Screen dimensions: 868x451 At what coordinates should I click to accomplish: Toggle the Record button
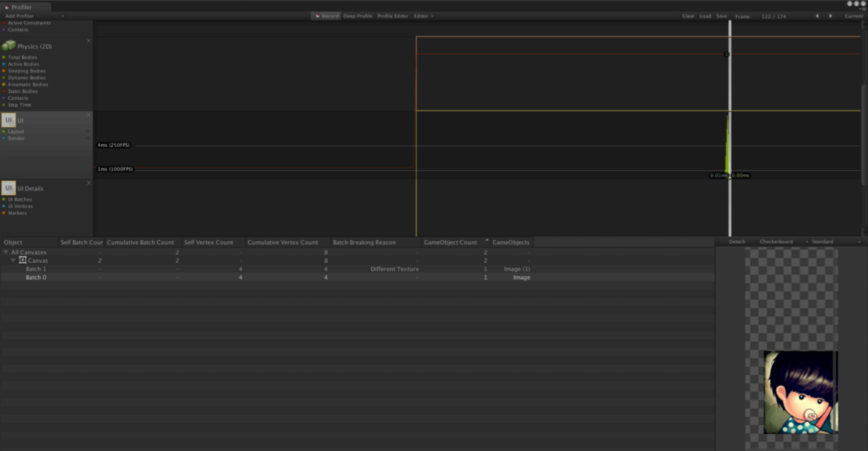point(327,16)
